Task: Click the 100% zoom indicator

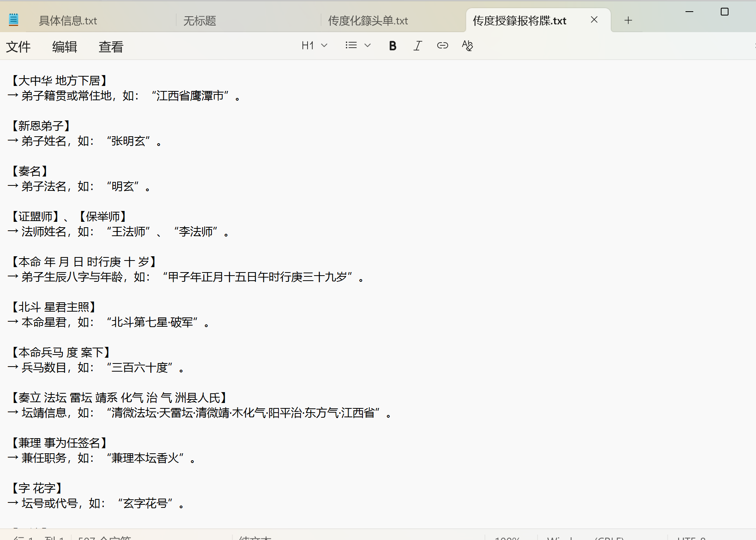Action: pyautogui.click(x=508, y=537)
